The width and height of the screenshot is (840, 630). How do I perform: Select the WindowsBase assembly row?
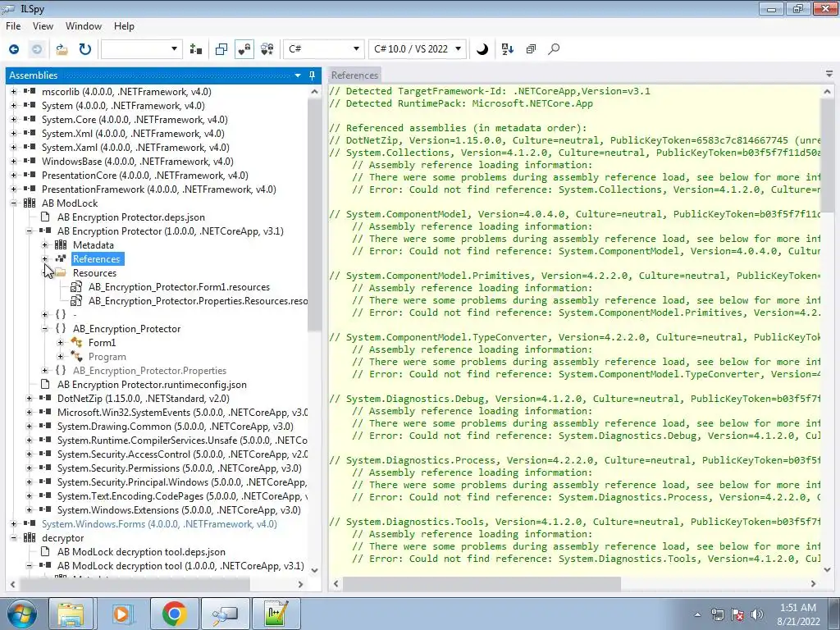tap(137, 162)
